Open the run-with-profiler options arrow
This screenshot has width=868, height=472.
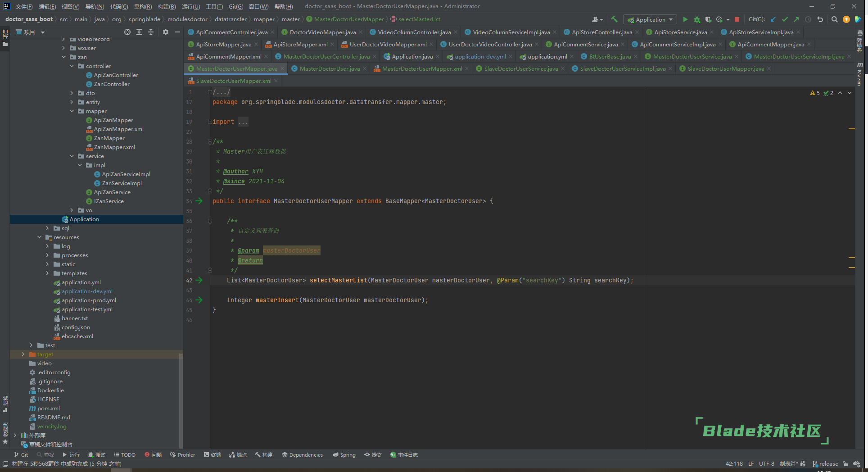coord(728,19)
